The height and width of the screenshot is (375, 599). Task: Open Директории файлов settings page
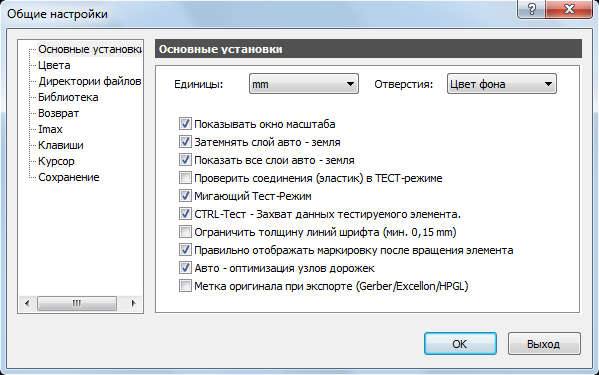(x=90, y=81)
